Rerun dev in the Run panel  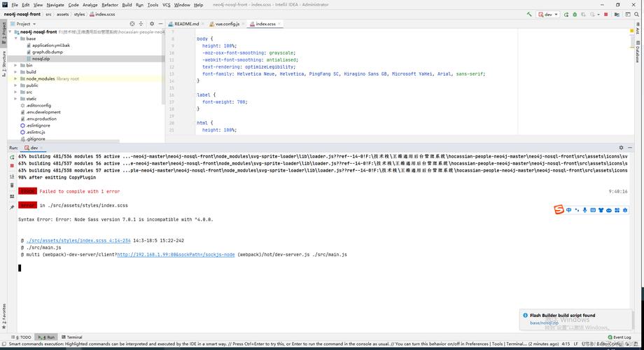pyautogui.click(x=12, y=157)
